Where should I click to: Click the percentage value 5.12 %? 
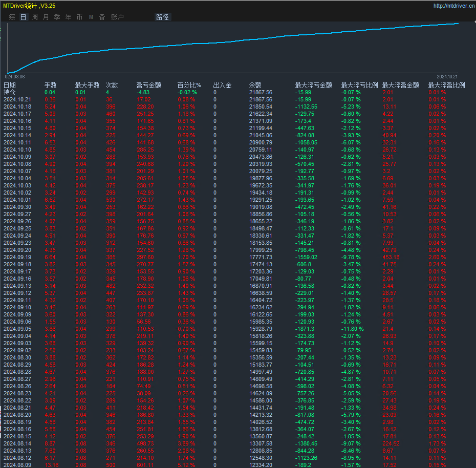point(186,465)
